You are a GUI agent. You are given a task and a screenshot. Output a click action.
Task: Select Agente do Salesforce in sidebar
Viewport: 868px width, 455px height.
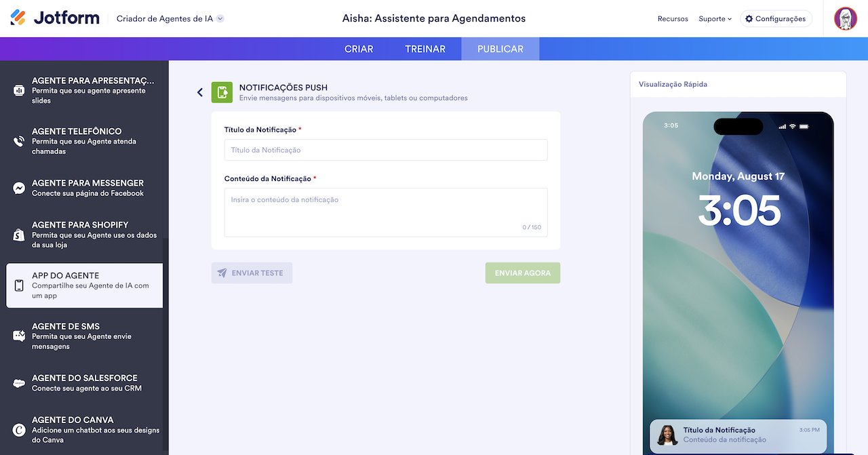(x=84, y=383)
